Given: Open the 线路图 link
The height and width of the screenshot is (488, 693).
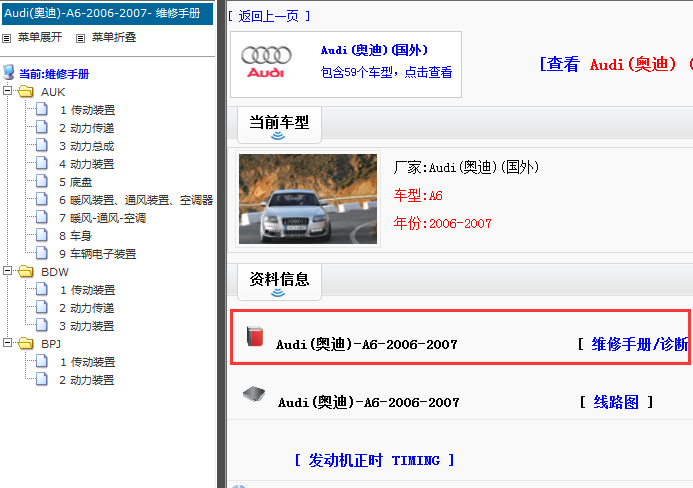Looking at the screenshot, I should [x=616, y=402].
